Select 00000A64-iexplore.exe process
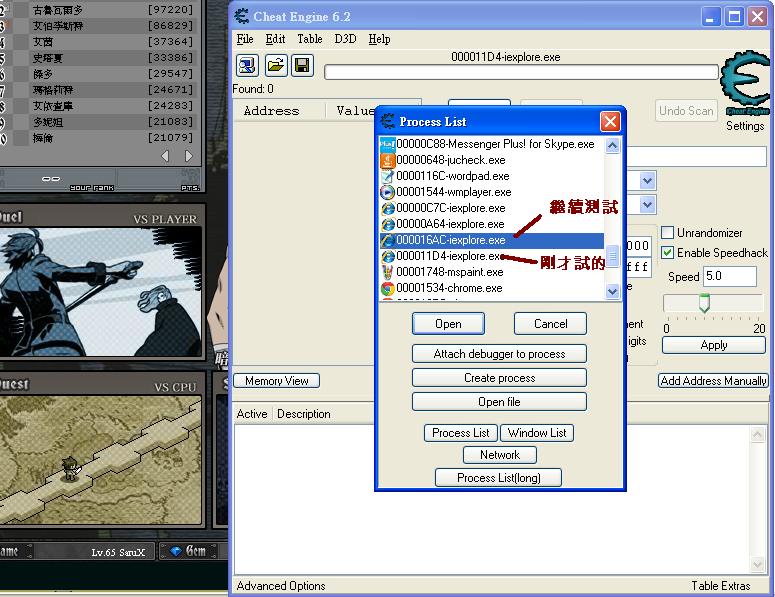The width and height of the screenshot is (775, 597). [x=492, y=224]
